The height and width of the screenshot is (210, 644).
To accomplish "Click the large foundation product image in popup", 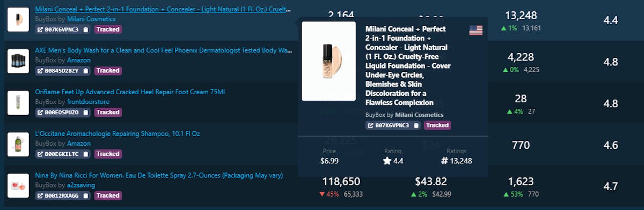I will [x=328, y=61].
